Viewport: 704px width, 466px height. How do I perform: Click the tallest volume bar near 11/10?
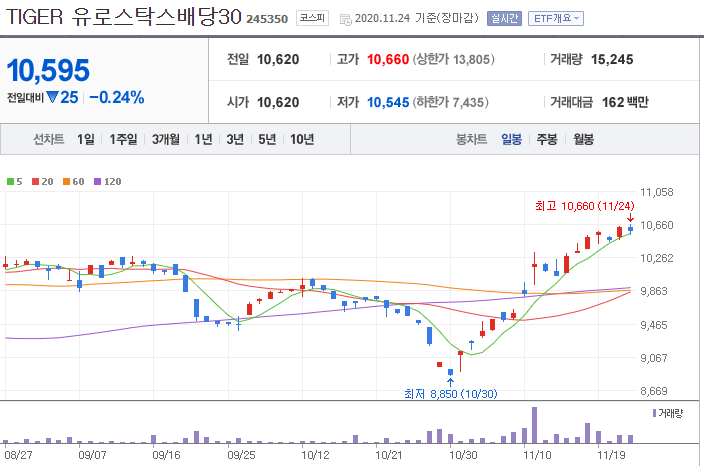[534, 425]
